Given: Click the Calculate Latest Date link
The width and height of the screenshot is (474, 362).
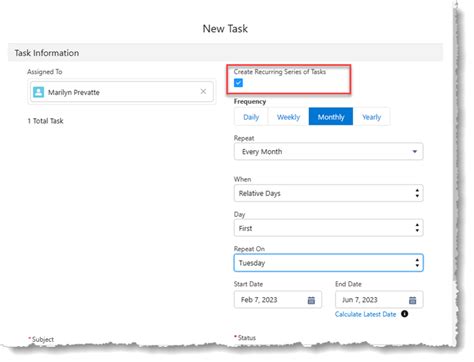Looking at the screenshot, I should tap(365, 314).
